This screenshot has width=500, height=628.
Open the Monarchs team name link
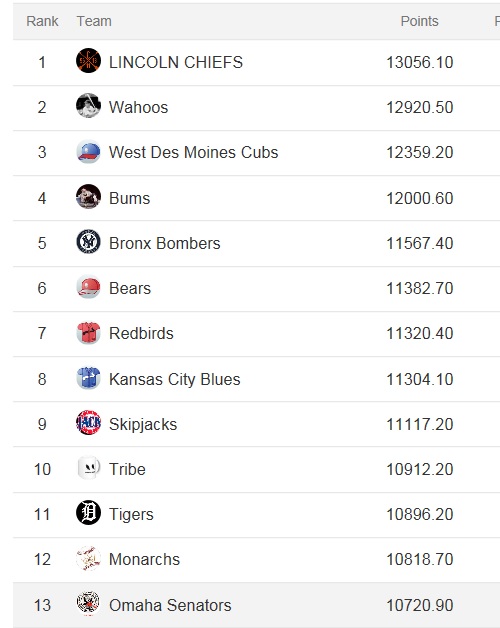click(144, 560)
